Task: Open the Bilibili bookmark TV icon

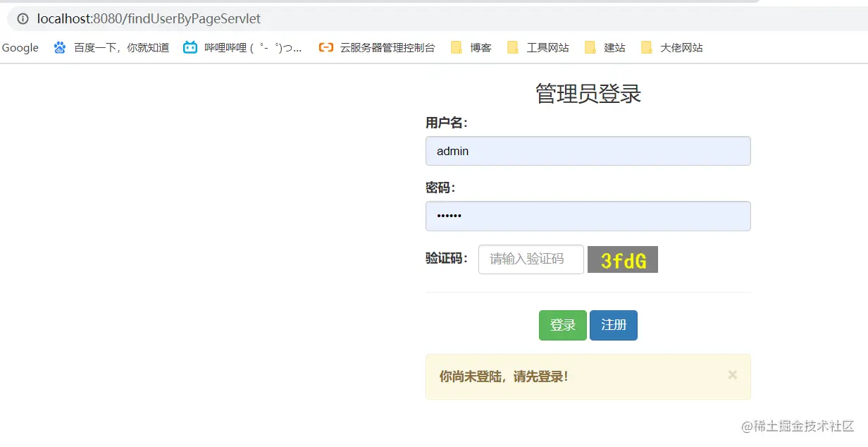Action: pos(190,48)
